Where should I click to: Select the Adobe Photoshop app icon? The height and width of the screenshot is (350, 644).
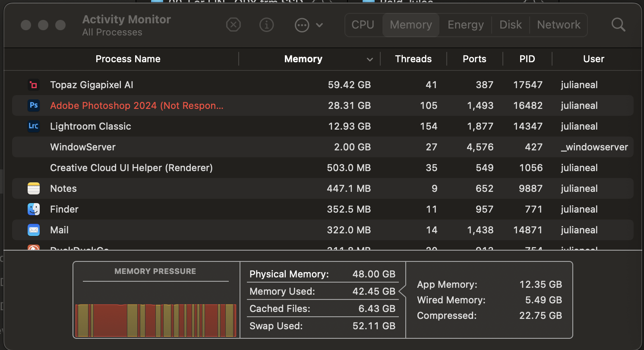[x=34, y=105]
